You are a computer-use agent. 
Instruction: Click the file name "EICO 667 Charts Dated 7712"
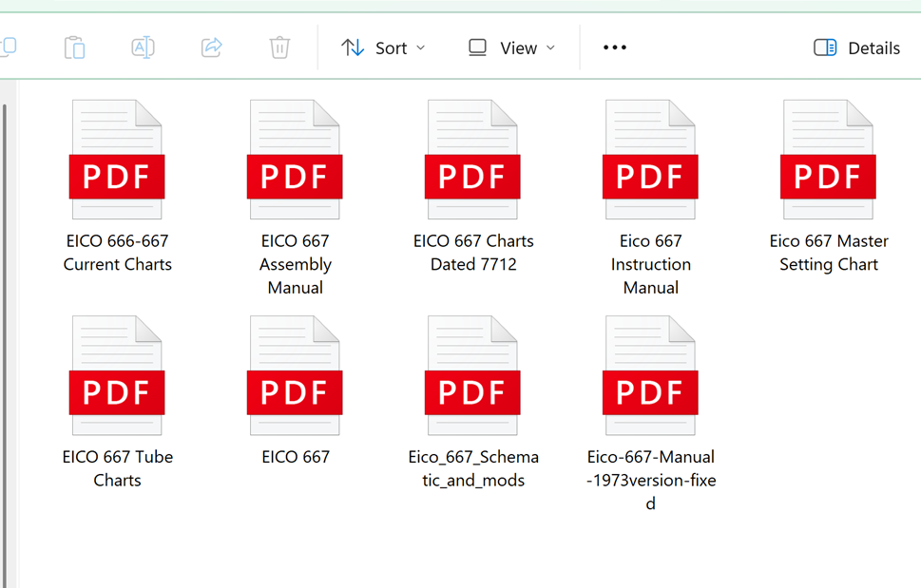[473, 253]
